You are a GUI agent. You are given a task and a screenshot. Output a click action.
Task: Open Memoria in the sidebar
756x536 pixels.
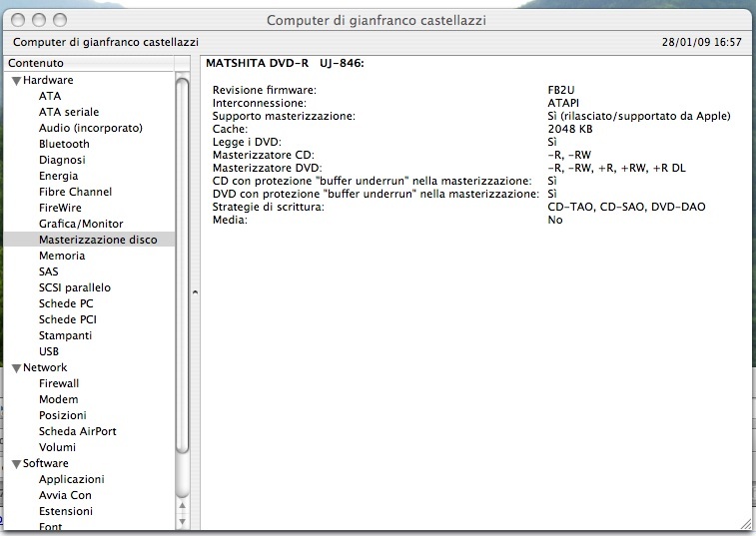click(x=62, y=256)
